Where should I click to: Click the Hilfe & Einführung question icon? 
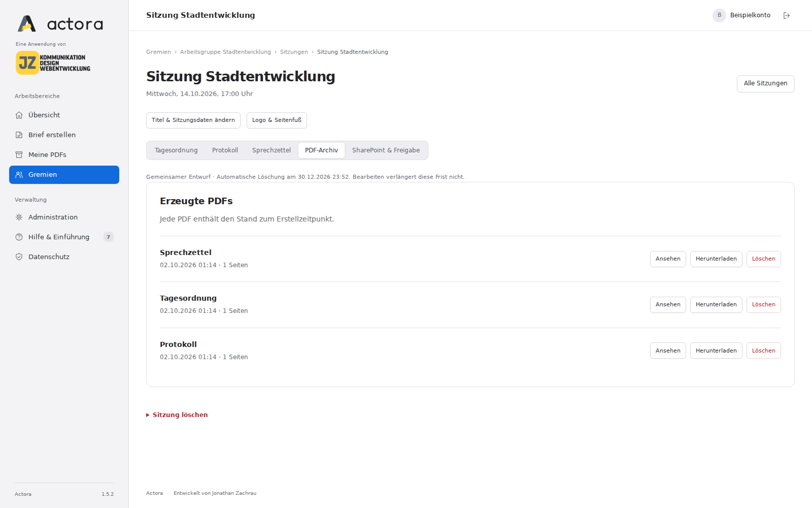point(19,237)
